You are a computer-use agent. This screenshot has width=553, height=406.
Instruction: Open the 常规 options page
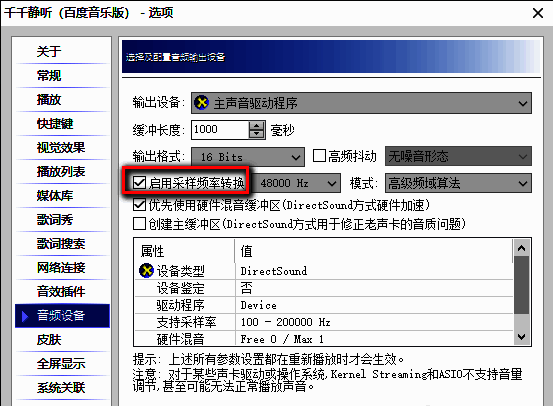[x=49, y=75]
